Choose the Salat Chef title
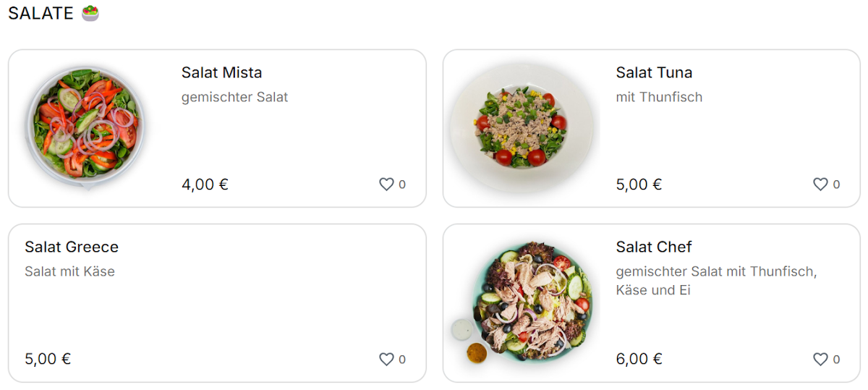Viewport: 868px width, 390px height. coord(654,247)
